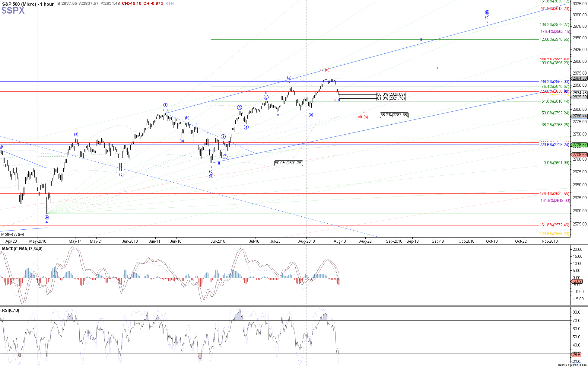
Task: Click the percent change CH:-0.67%
Action: (153, 4)
